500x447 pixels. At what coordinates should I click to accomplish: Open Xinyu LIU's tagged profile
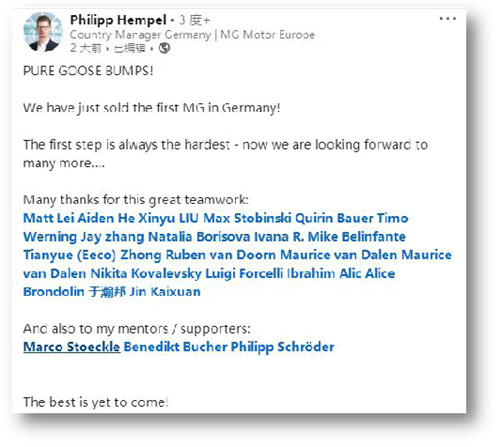168,218
